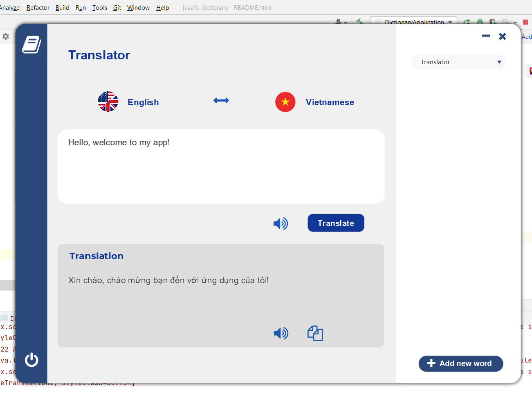Screen dimensions: 532x399
Task: Open the Tools menu
Action: coord(100,8)
